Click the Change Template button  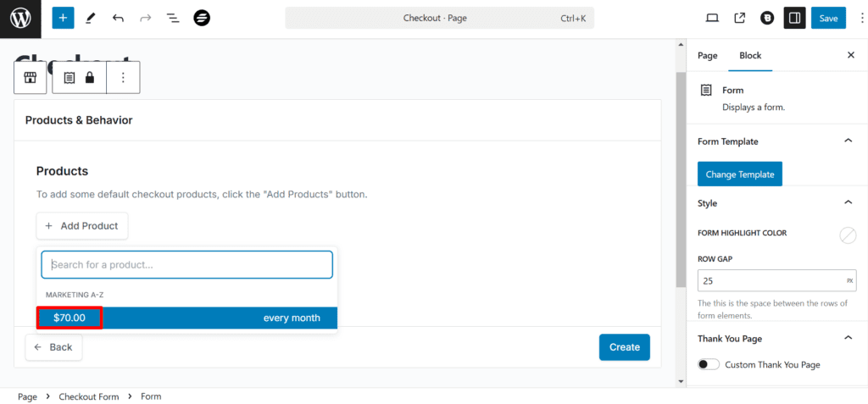tap(739, 174)
